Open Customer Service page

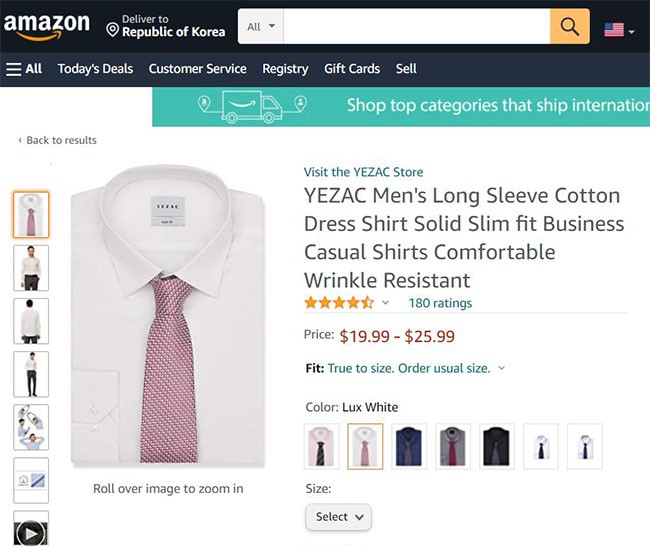(197, 69)
